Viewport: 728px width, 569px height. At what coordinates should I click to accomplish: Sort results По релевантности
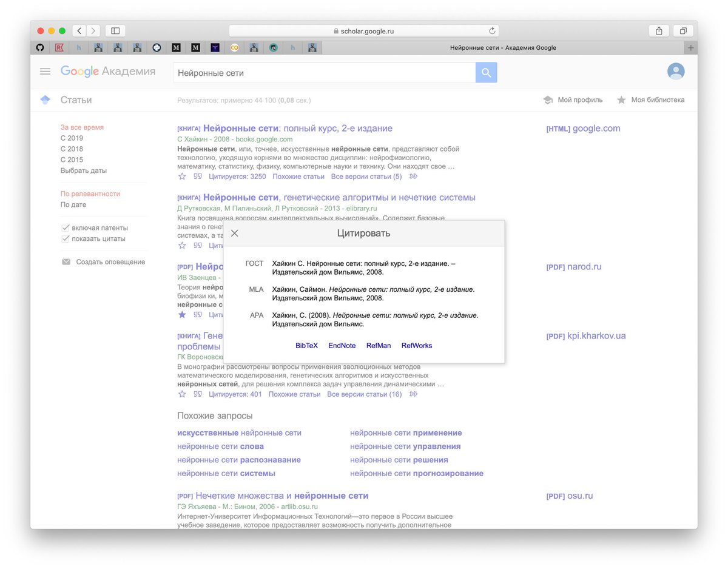coord(90,194)
